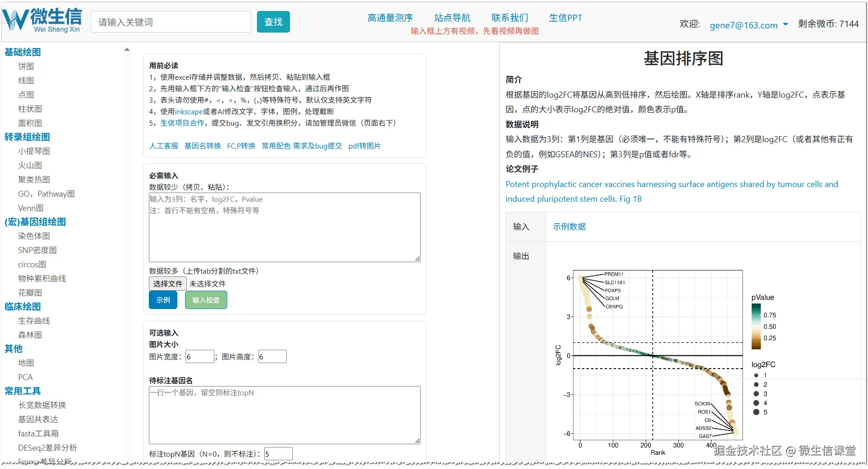Click the 常用配色 link

click(276, 146)
